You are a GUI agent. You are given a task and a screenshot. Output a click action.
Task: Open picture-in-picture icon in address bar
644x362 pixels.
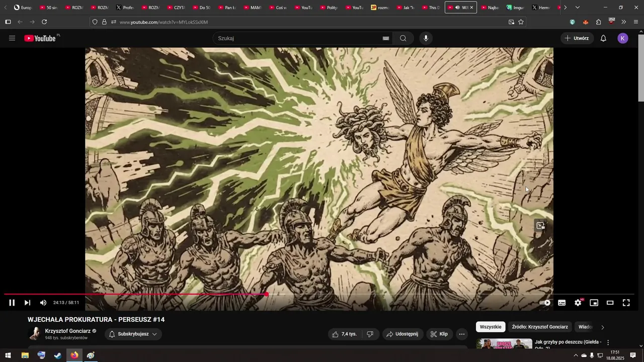pos(511,22)
